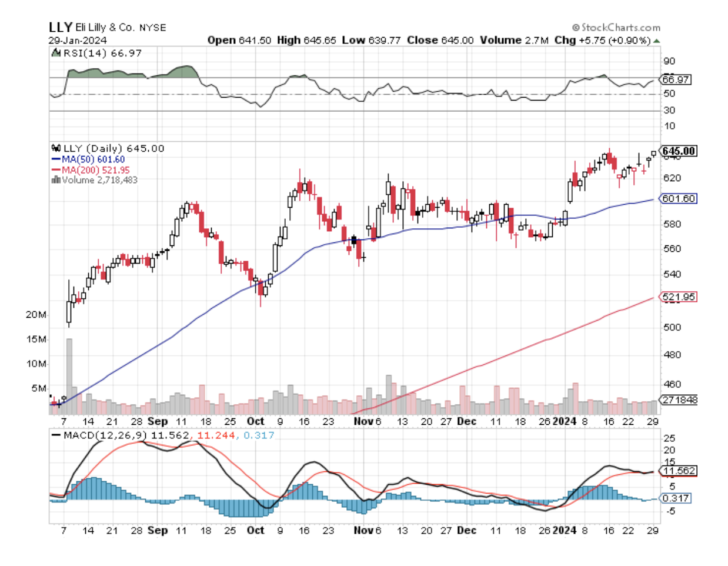Click the boxed 521.95 MA(200) axis label
The width and height of the screenshot is (728, 566).
coord(679,297)
